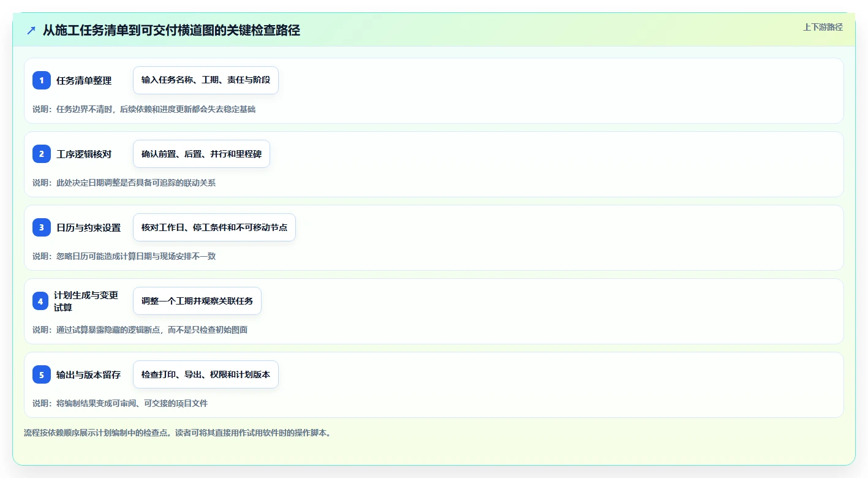This screenshot has height=478, width=868.
Task: Click the 任务清单整理 step title
Action: click(84, 80)
